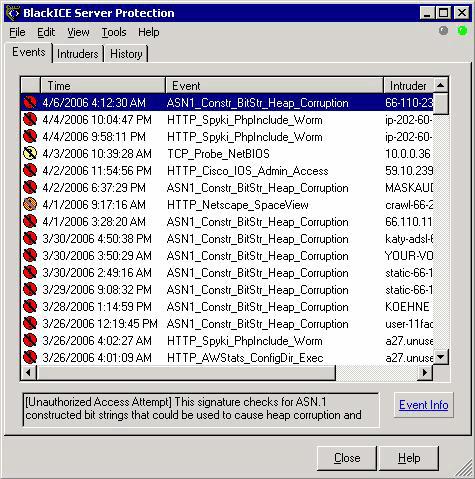Screen dimensions: 475x479
Task: Maximize the BlackICE window
Action: [443, 13]
